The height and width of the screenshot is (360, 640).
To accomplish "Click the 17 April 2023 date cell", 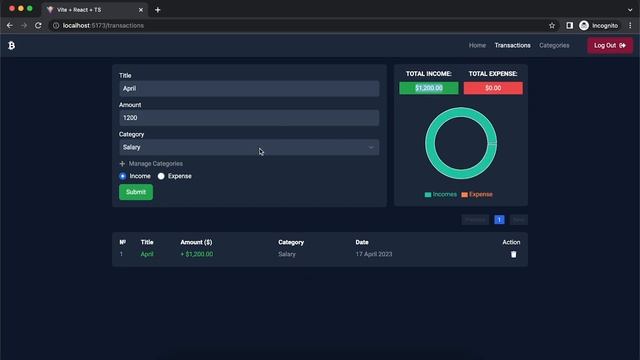I will tap(374, 254).
